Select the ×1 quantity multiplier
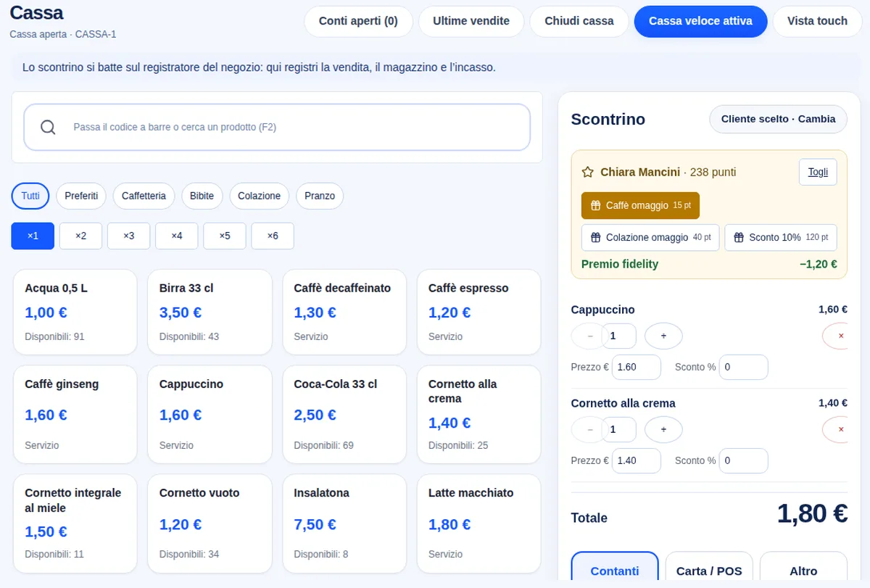 point(33,236)
